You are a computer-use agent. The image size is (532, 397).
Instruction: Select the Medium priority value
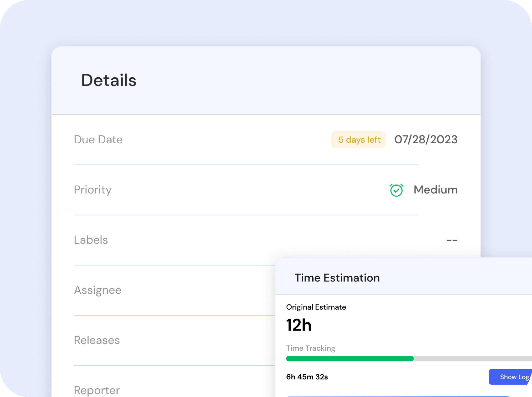435,190
